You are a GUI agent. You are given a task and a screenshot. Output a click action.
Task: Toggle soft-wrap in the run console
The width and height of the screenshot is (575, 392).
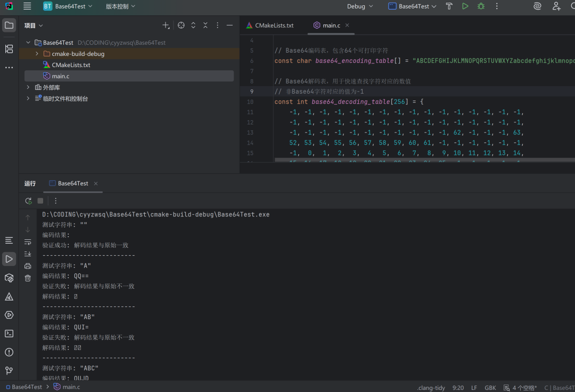tap(28, 241)
